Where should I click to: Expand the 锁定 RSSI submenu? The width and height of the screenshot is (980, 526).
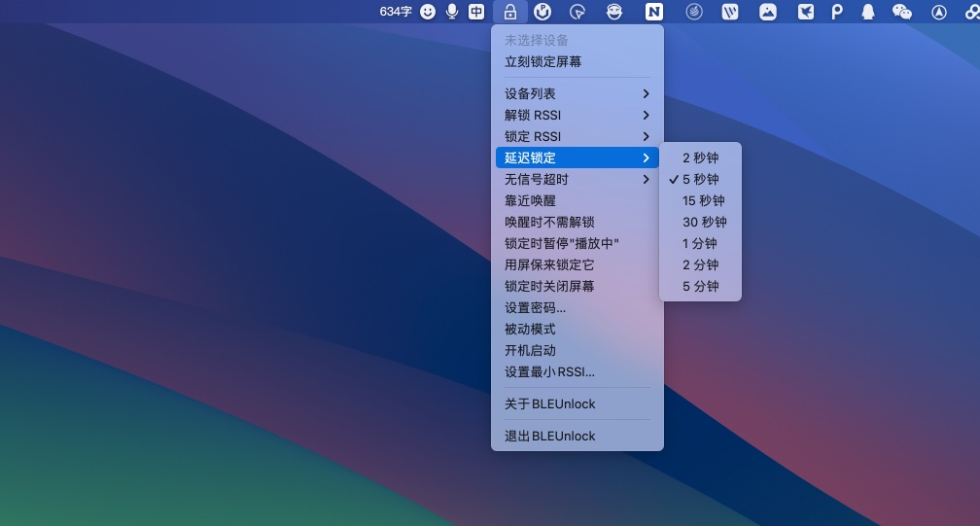tap(577, 136)
